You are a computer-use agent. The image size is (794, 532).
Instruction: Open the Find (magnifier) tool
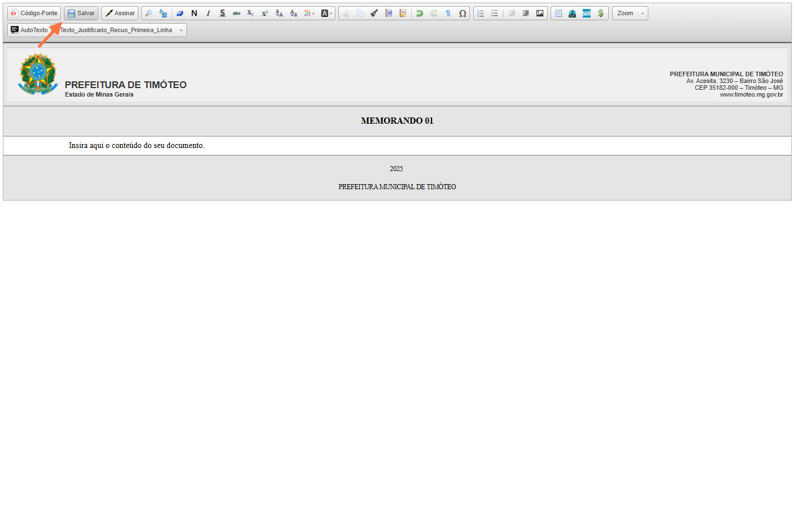[149, 13]
